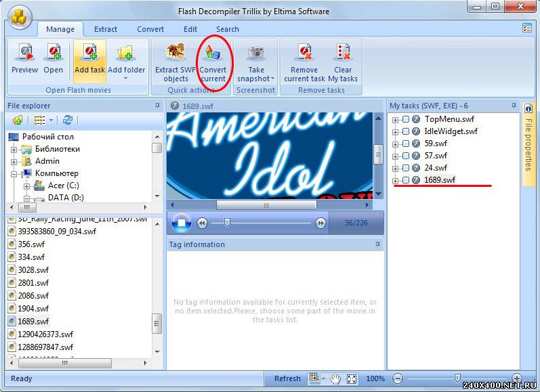Switch to the Convert ribbon tab

coord(150,29)
